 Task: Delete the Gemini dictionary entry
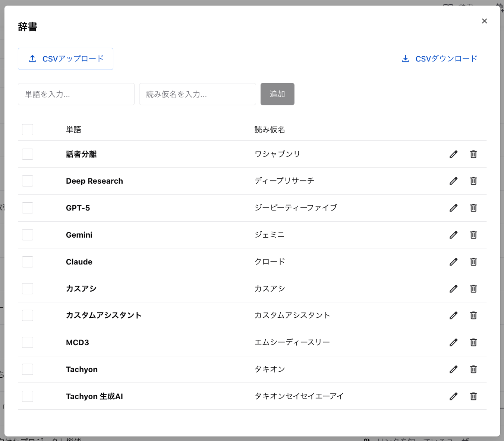(473, 235)
